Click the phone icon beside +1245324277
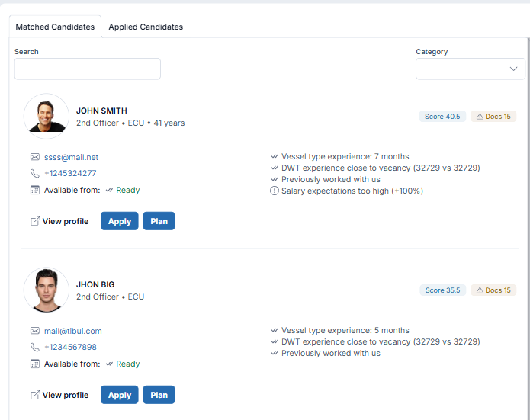 (x=35, y=173)
